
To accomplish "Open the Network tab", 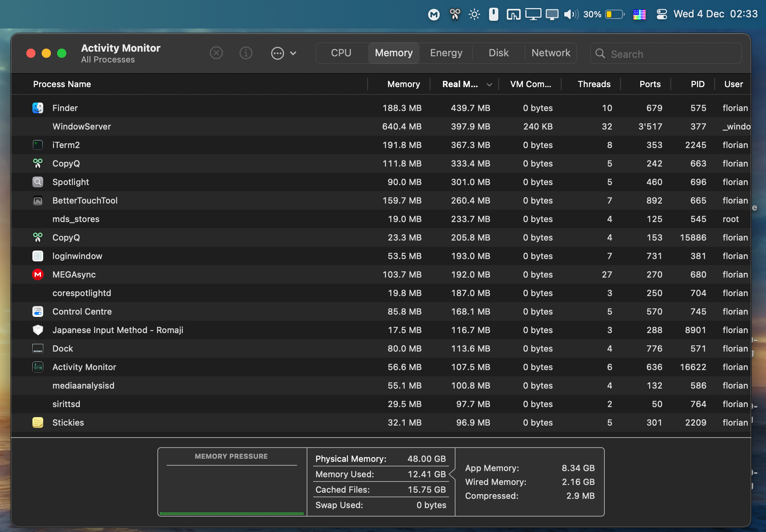I will [x=550, y=53].
